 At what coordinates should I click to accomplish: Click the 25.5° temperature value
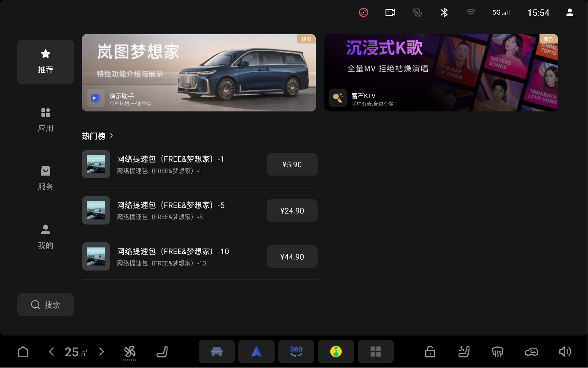pyautogui.click(x=76, y=352)
